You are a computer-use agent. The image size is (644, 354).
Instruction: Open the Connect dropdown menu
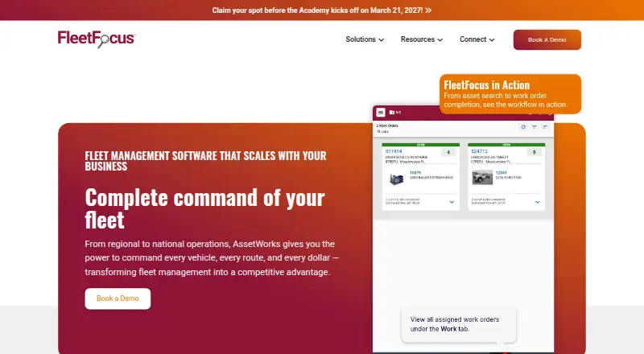477,39
